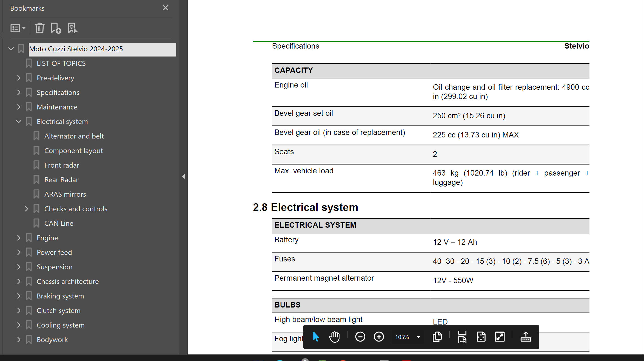Activate the selection arrow tool

tap(316, 337)
